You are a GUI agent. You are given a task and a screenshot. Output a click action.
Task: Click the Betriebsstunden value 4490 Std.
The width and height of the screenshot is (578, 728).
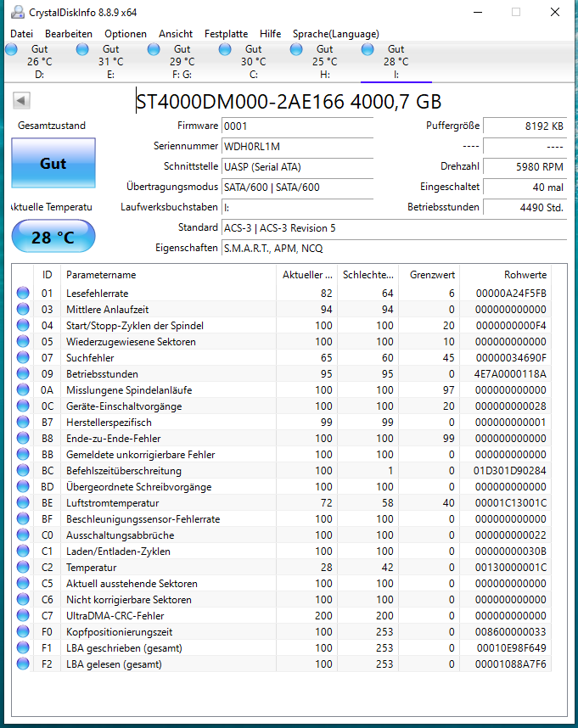(x=525, y=208)
